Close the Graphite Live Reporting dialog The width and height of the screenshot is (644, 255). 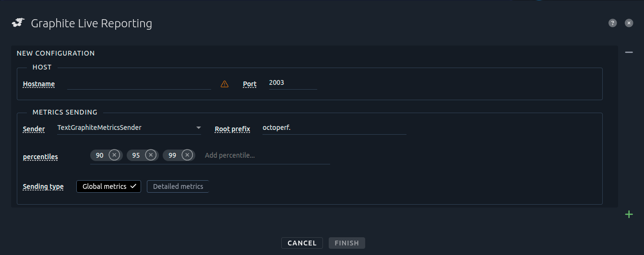629,23
